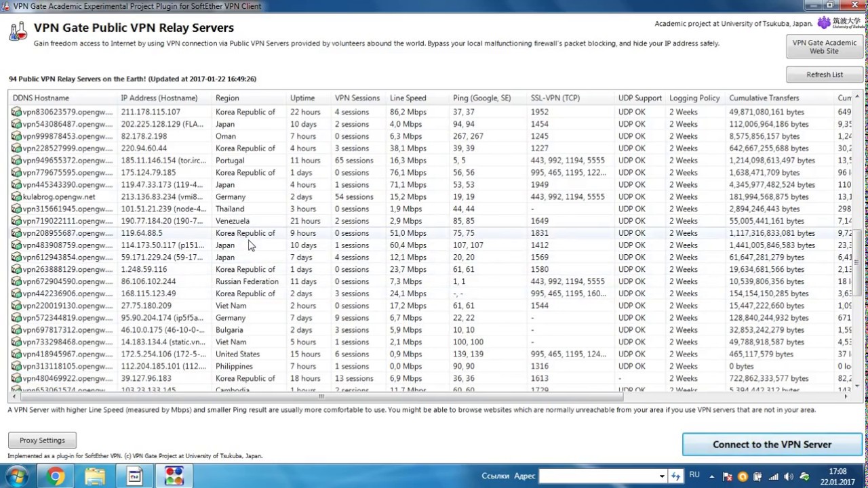Select server icon for vpn480469922.opengw

(x=16, y=378)
